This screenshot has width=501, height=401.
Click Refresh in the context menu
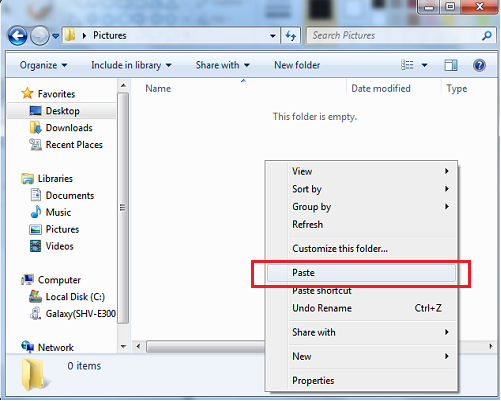307,224
